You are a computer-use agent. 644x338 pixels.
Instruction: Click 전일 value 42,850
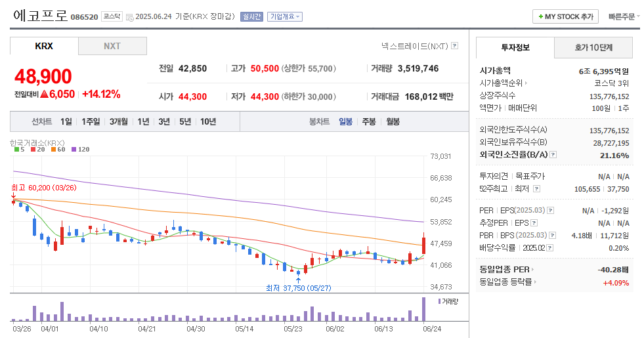point(192,69)
